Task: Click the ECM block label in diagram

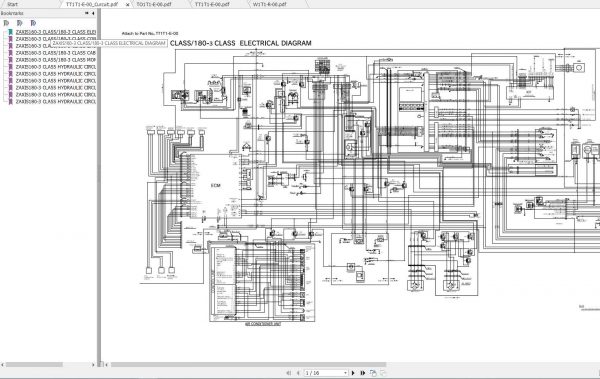Action: click(216, 186)
